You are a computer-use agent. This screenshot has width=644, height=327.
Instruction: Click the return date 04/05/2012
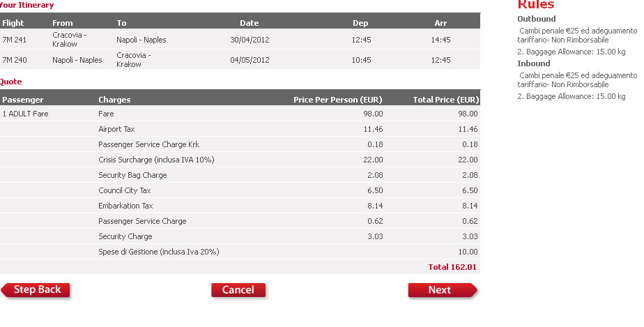(250, 60)
